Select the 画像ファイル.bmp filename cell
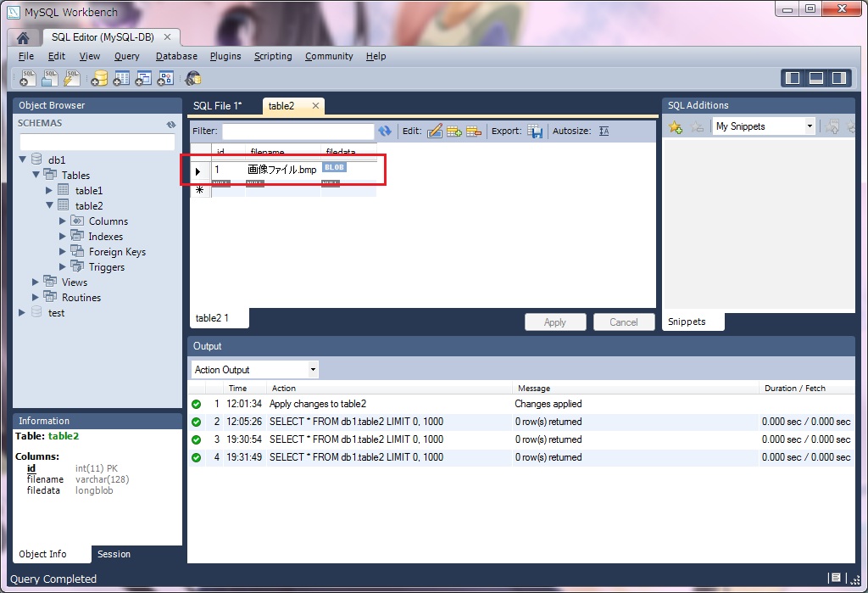Screen dimensions: 868x593 coord(282,170)
